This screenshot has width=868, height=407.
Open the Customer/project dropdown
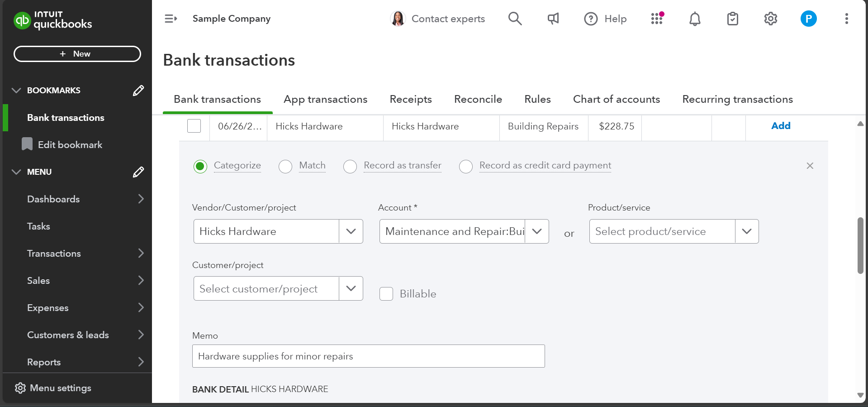coord(351,288)
